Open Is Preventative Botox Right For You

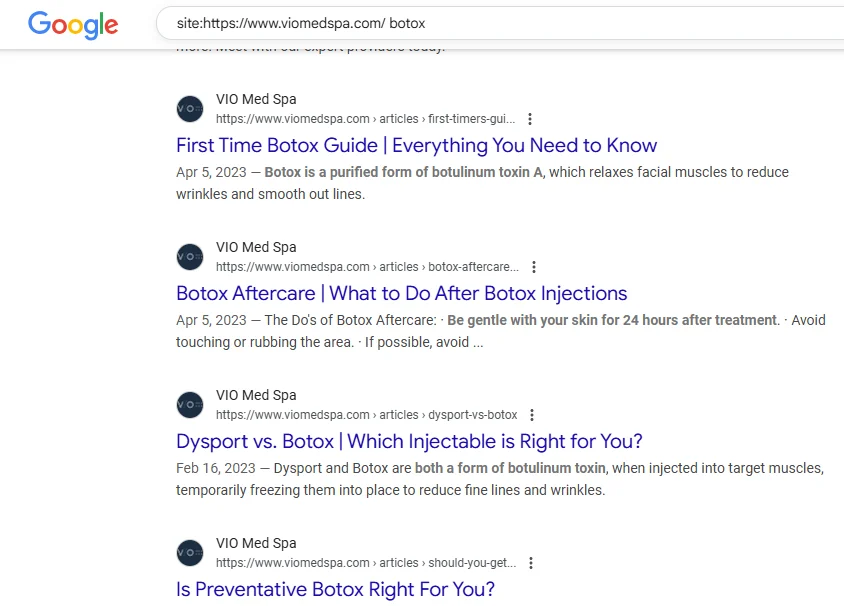click(335, 589)
